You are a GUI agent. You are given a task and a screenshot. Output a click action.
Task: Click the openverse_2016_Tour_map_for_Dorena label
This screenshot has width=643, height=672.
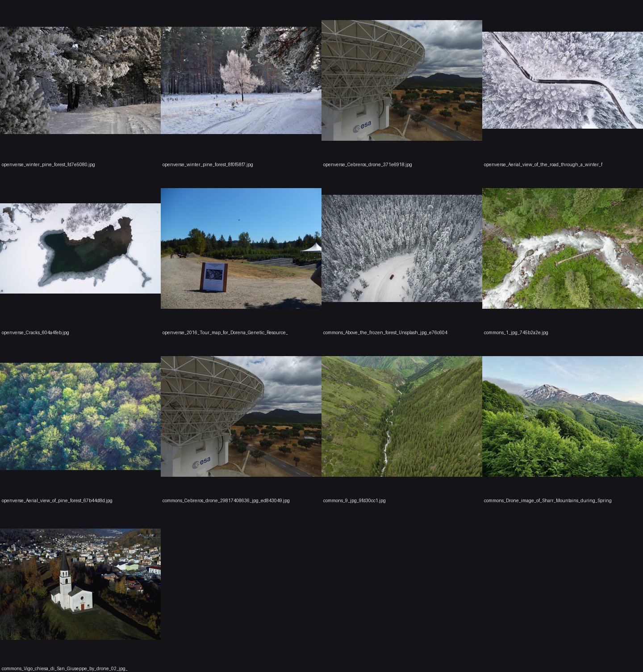coord(225,333)
